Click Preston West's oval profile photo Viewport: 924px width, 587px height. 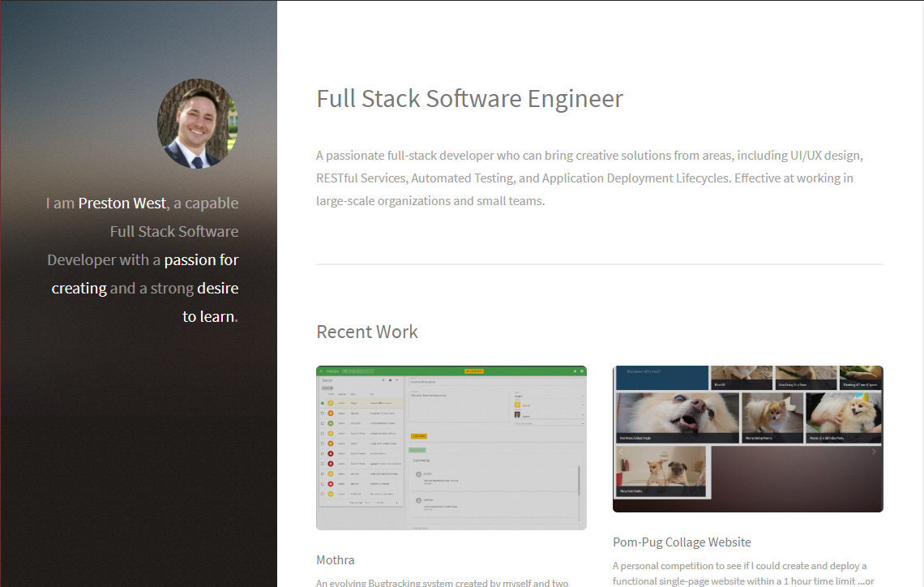[x=197, y=124]
